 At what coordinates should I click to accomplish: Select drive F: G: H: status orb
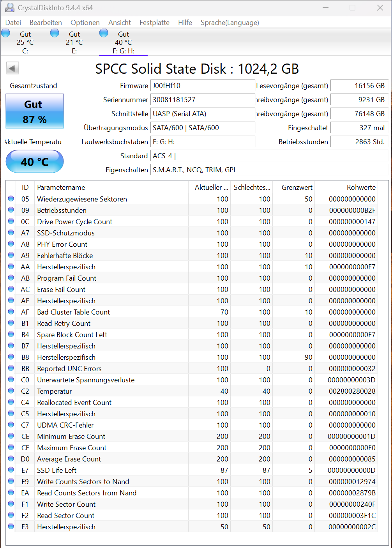(104, 33)
